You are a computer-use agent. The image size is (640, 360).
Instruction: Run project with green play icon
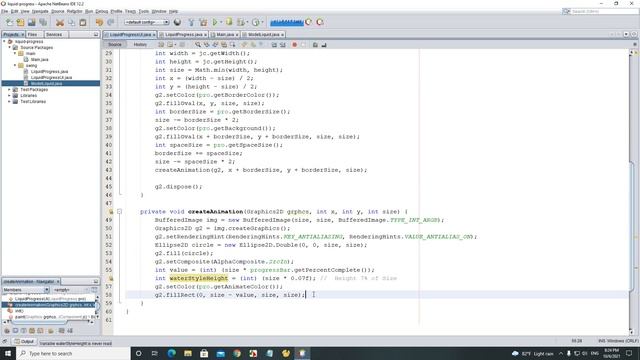pyautogui.click(x=215, y=22)
